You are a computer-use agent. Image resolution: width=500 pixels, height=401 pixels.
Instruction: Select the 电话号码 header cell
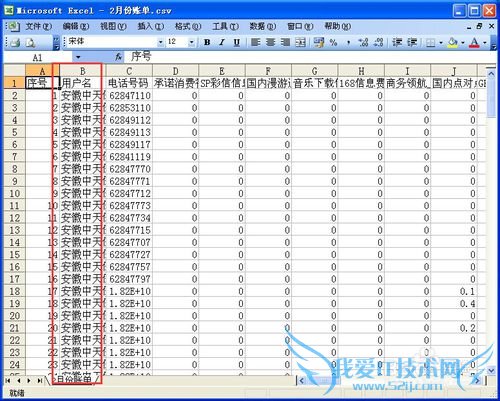tap(129, 83)
